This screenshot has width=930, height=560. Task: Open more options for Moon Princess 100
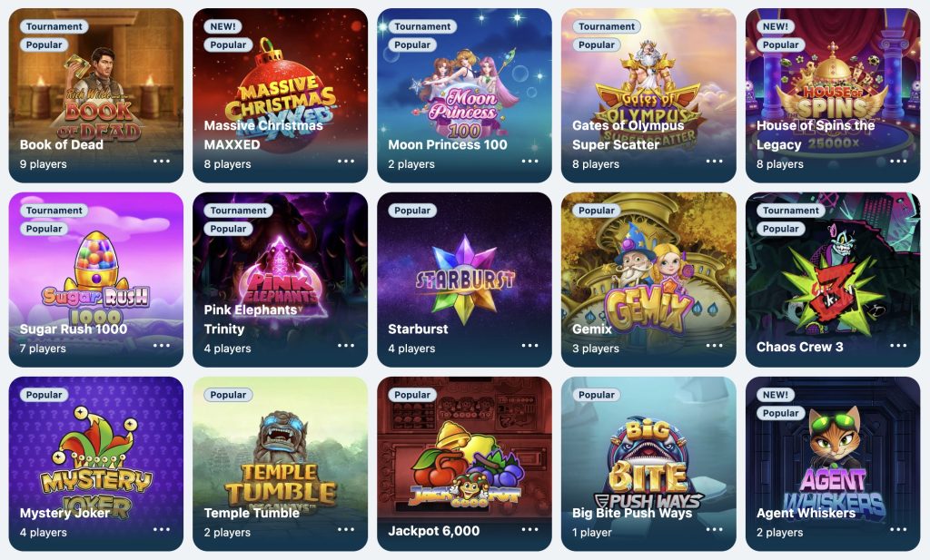click(529, 162)
